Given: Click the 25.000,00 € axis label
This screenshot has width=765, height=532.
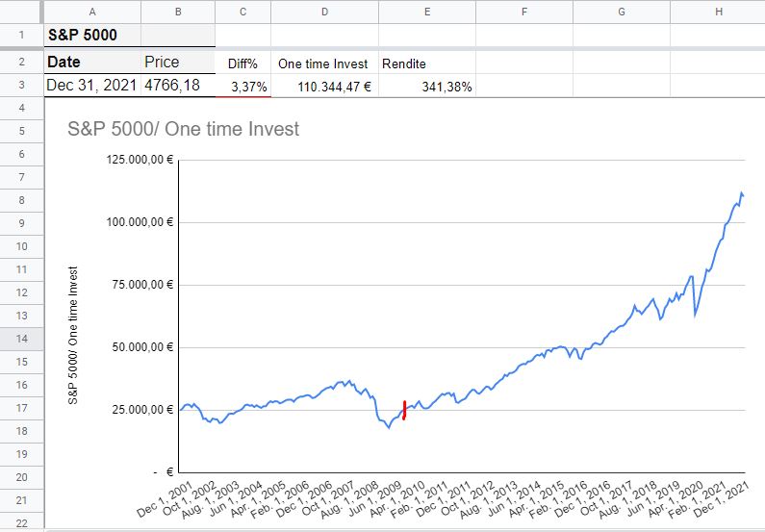Looking at the screenshot, I should tap(143, 410).
